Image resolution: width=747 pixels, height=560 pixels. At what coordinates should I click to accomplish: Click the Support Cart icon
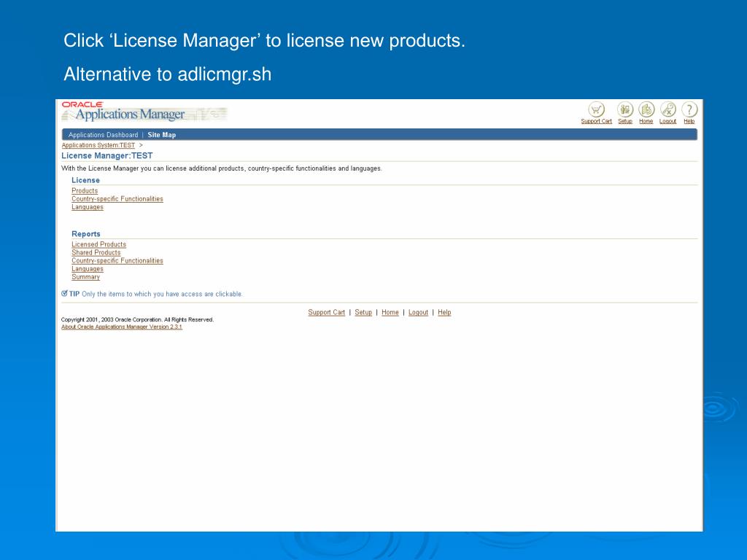(x=596, y=109)
